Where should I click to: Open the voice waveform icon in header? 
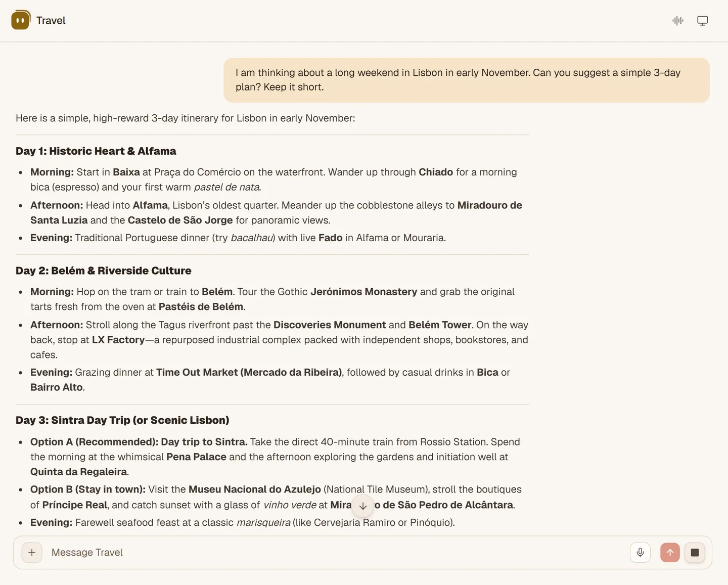[x=678, y=21]
